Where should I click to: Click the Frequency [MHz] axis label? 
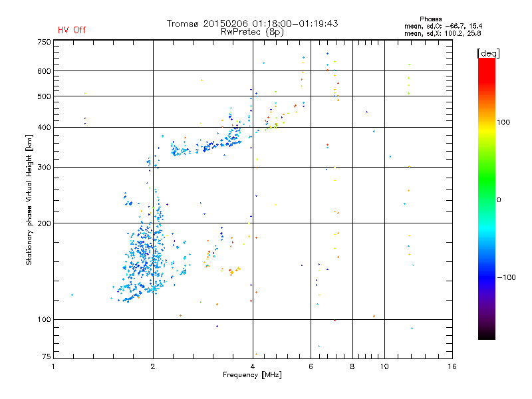(x=252, y=375)
